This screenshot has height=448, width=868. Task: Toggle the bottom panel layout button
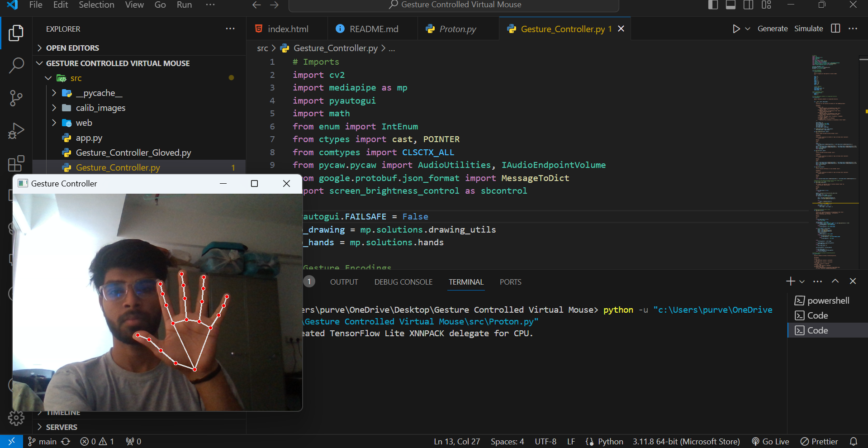(x=730, y=5)
